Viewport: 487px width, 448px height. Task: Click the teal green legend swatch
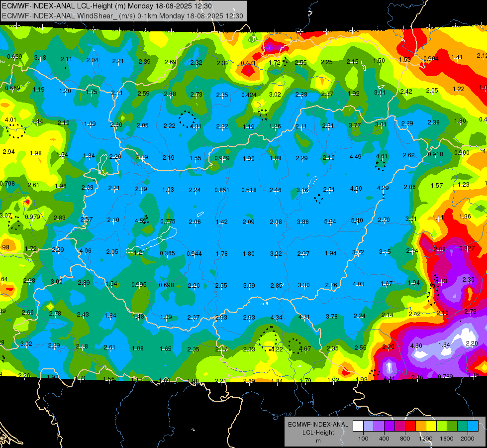tap(463, 426)
